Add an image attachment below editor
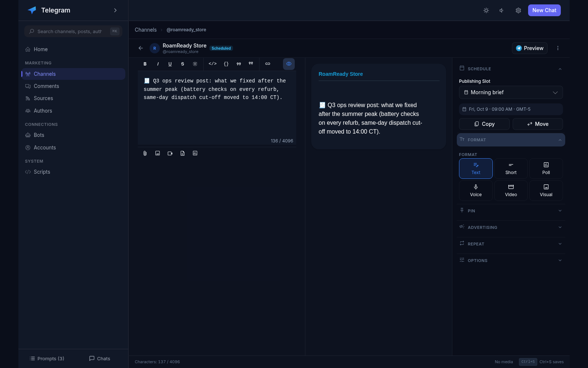This screenshot has height=368, width=588. [158, 153]
